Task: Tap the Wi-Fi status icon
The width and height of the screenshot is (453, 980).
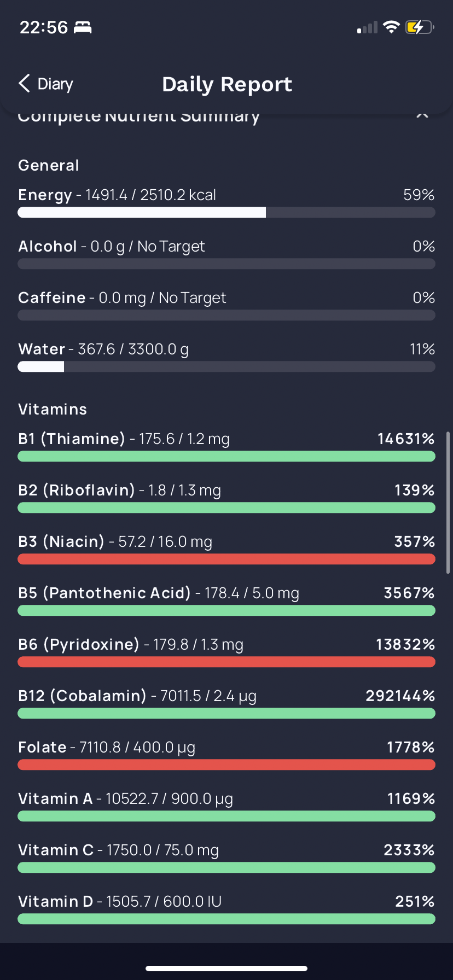Action: point(391,27)
